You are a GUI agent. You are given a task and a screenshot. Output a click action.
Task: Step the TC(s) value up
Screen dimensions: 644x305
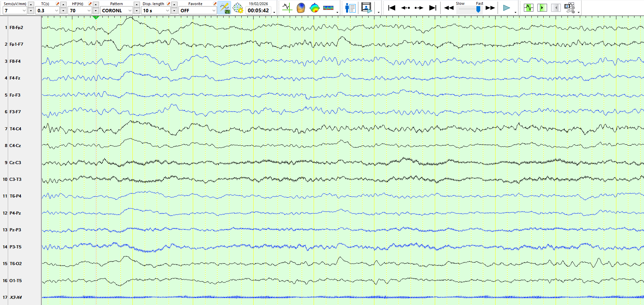pos(63,4)
